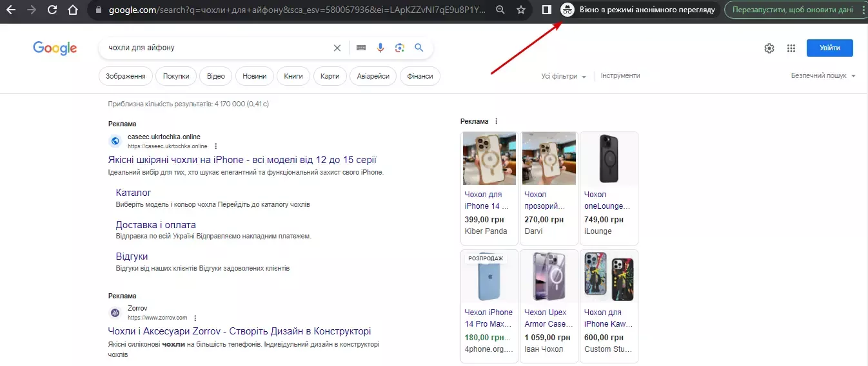
Task: Click the lock icon in address bar
Action: (x=98, y=10)
